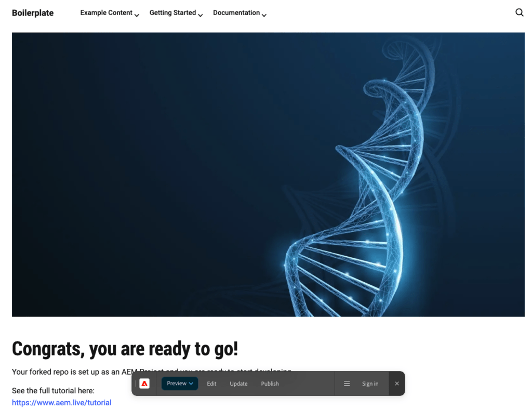Click Edit in the sidekick bar
Image resolution: width=532 pixels, height=410 pixels.
click(x=211, y=383)
